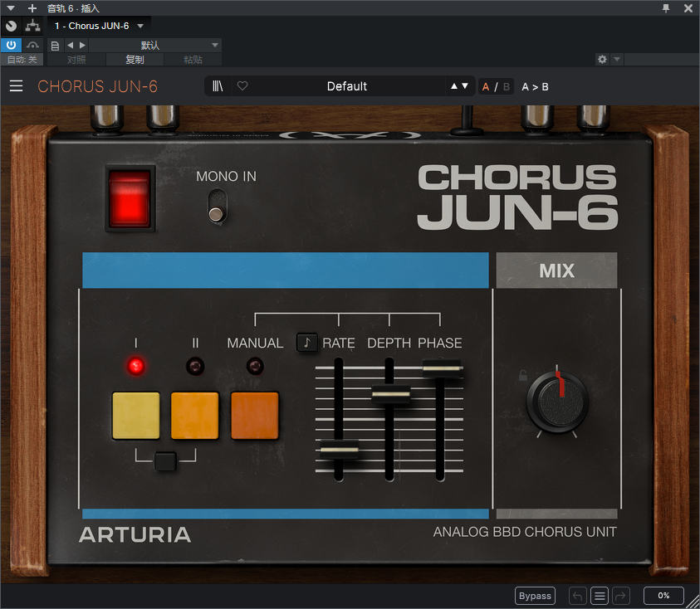Open the preset browser library icon

point(218,86)
